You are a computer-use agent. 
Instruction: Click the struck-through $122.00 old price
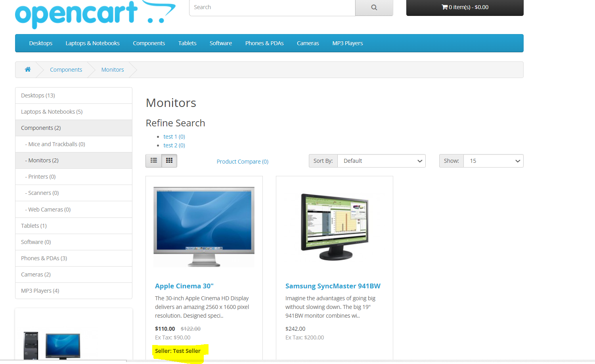191,329
